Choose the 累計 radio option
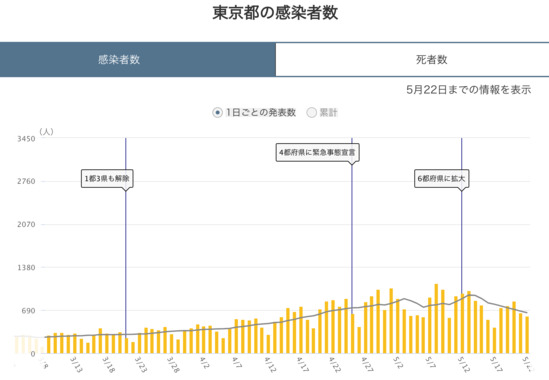The image size is (549, 380). pyautogui.click(x=311, y=113)
